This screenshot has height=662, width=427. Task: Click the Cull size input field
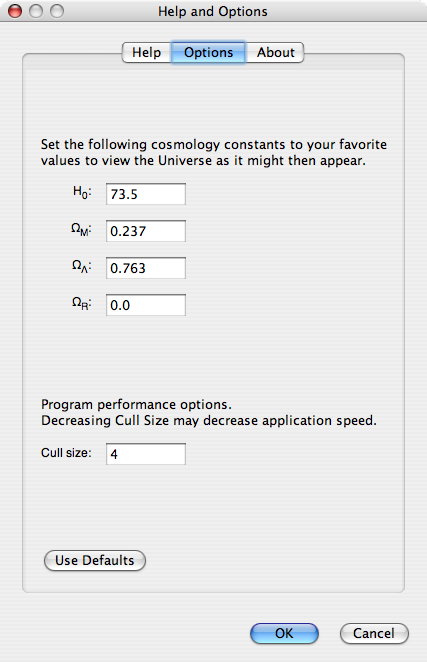(x=146, y=454)
